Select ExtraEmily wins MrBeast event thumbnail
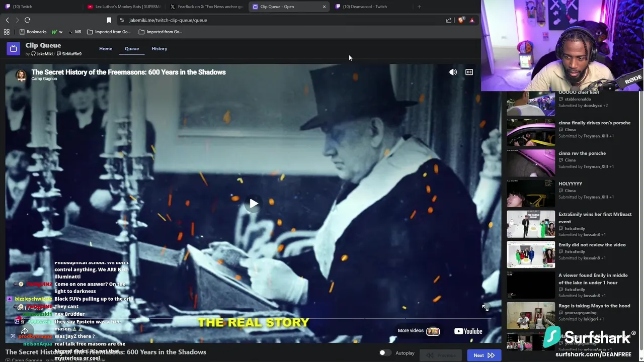 click(530, 224)
